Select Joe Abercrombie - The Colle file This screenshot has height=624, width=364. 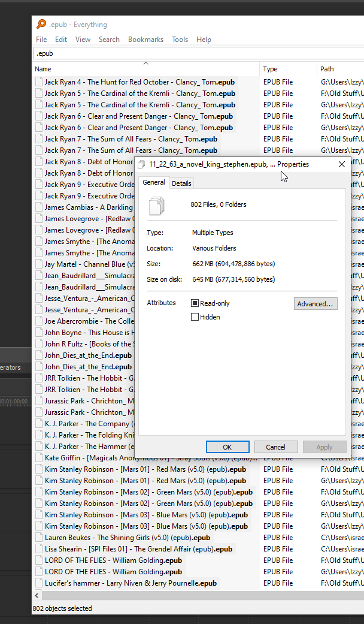click(x=90, y=321)
